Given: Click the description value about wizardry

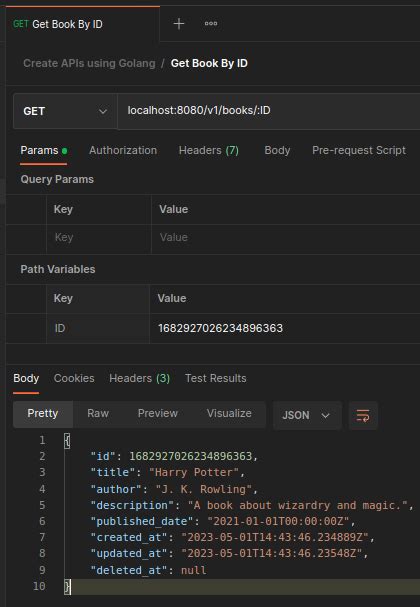Looking at the screenshot, I should pyautogui.click(x=297, y=505).
